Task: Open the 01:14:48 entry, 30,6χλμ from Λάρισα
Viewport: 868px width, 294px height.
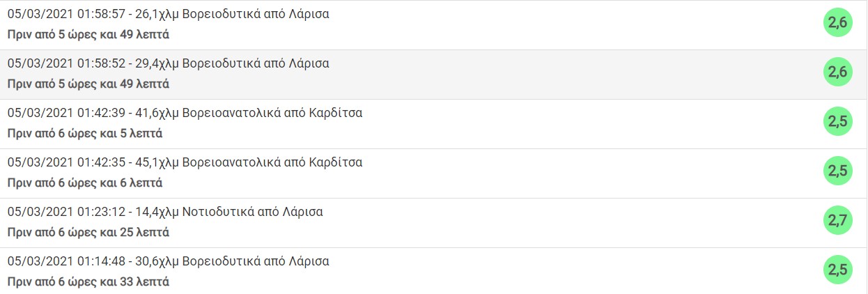Action: coord(168,261)
